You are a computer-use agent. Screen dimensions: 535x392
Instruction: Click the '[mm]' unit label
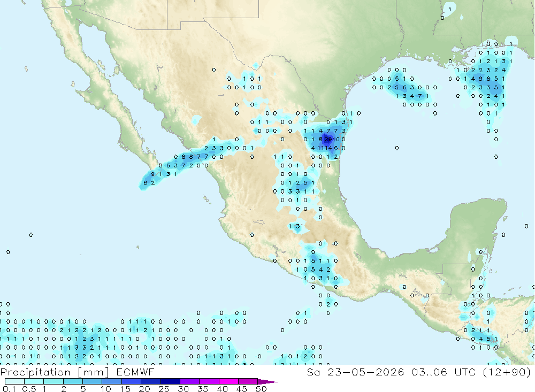[94, 372]
